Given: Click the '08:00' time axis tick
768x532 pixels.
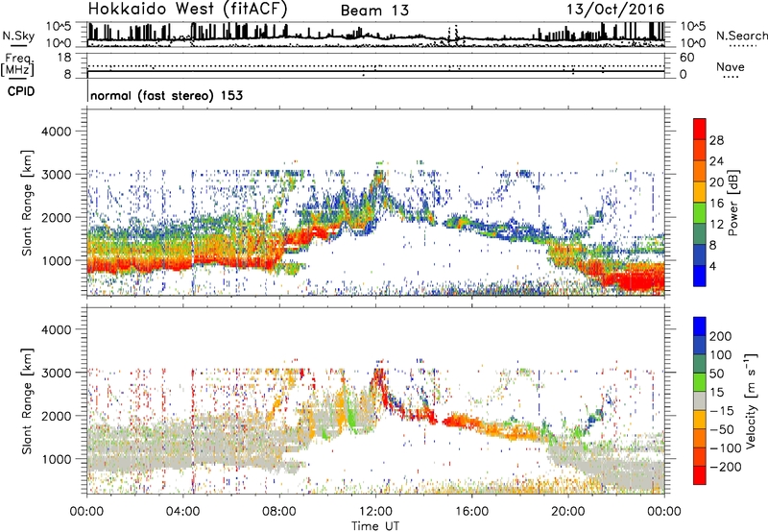Looking at the screenshot, I should [279, 512].
